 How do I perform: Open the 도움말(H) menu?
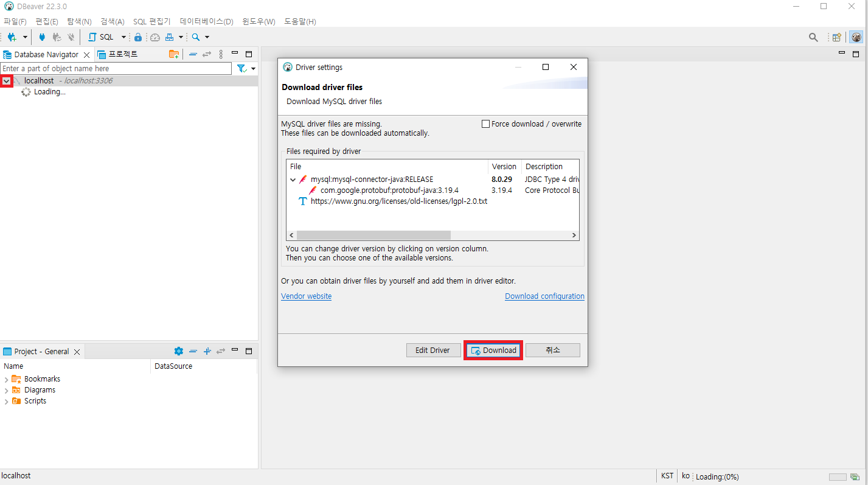[300, 21]
